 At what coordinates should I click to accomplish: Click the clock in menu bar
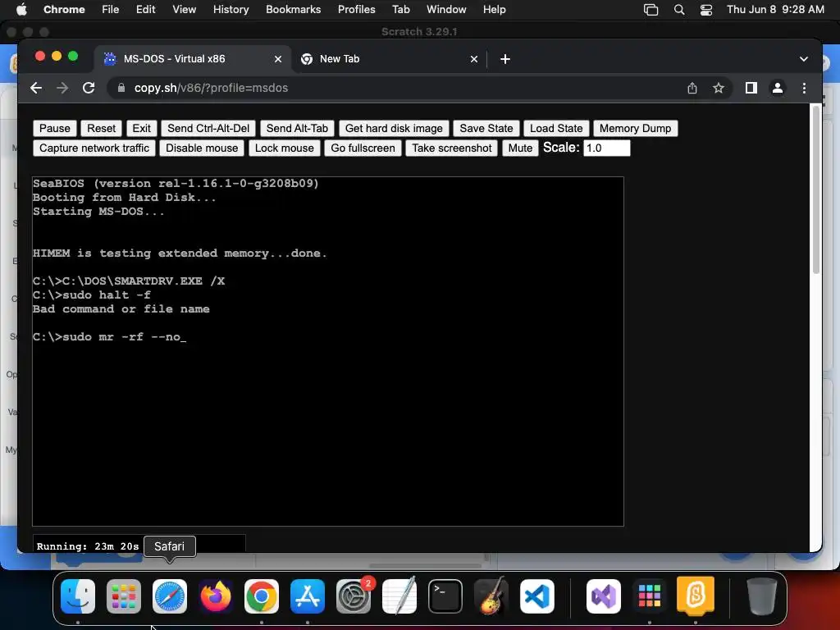775,9
